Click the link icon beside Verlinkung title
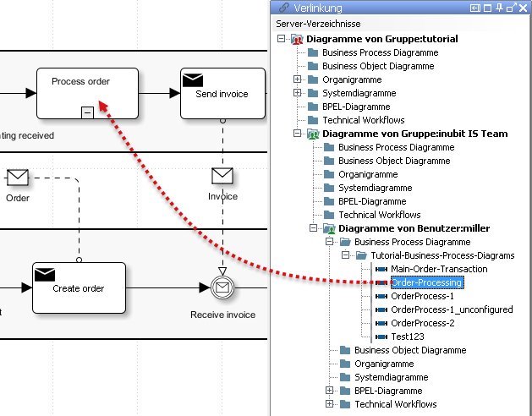Screen dimensions: 532x416 282,8
